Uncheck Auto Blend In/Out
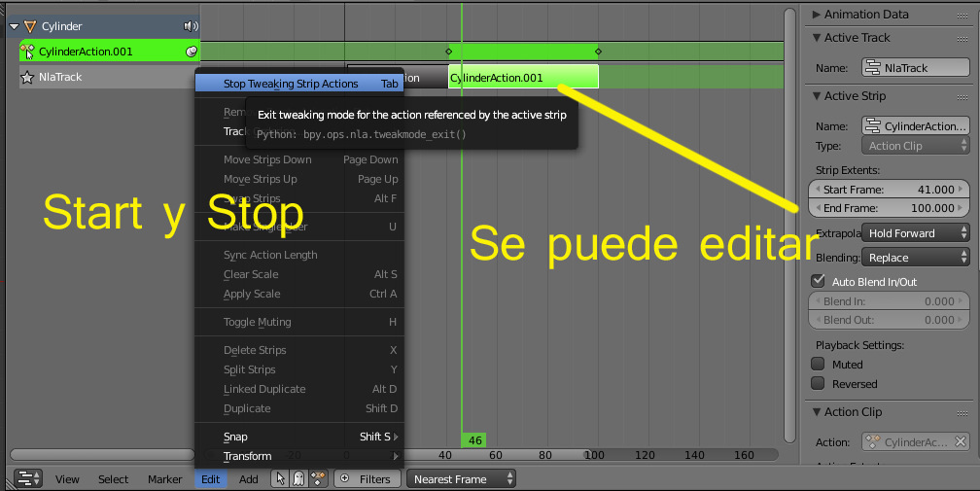This screenshot has height=491, width=980. coord(819,280)
